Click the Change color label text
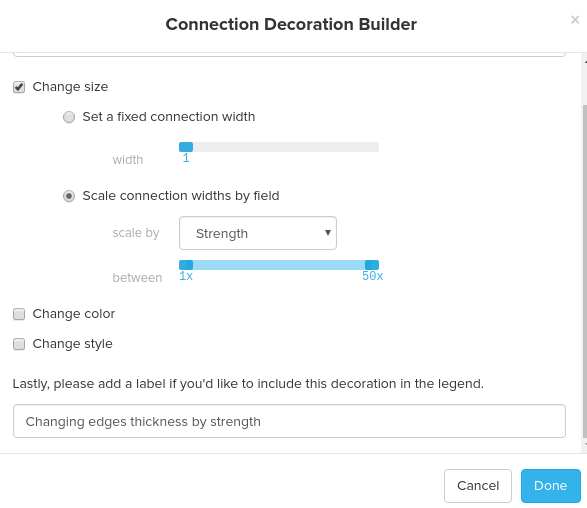The image size is (587, 508). [x=74, y=314]
